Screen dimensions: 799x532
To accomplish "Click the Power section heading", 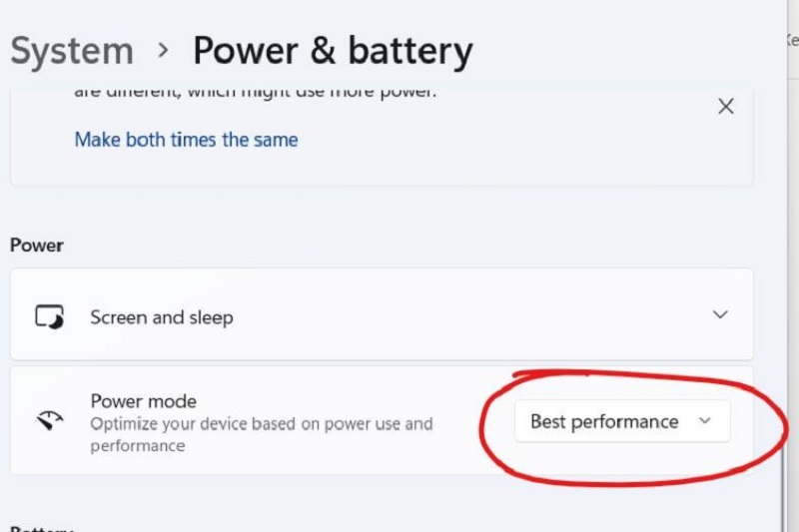I will [37, 246].
